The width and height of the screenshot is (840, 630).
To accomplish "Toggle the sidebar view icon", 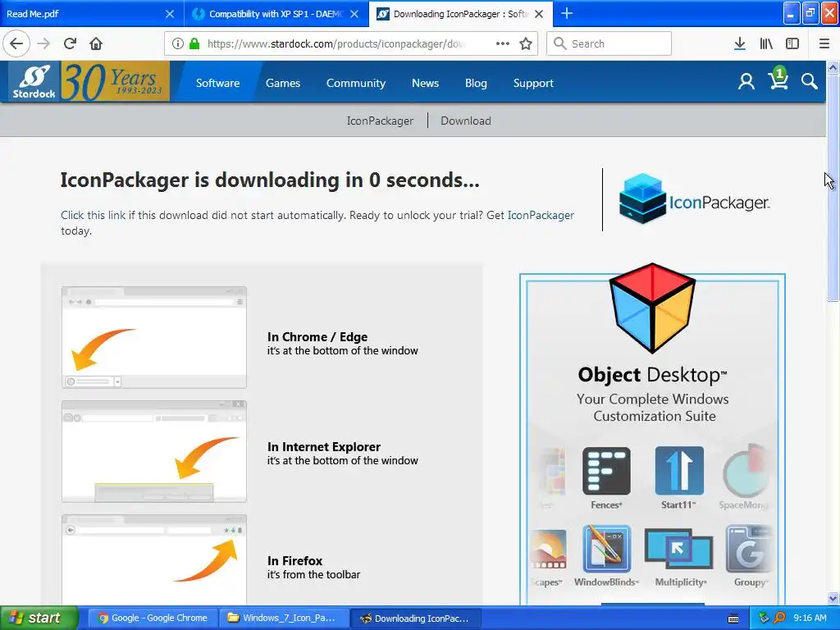I will click(x=792, y=43).
